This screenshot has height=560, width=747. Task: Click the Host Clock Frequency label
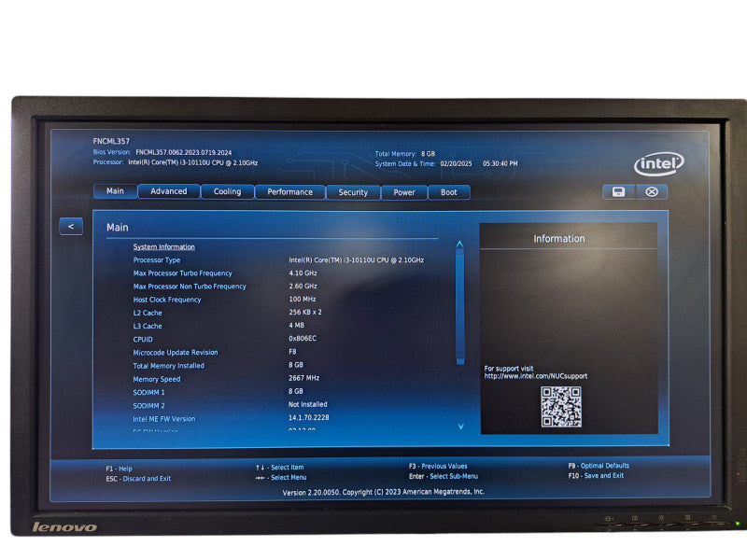(167, 300)
